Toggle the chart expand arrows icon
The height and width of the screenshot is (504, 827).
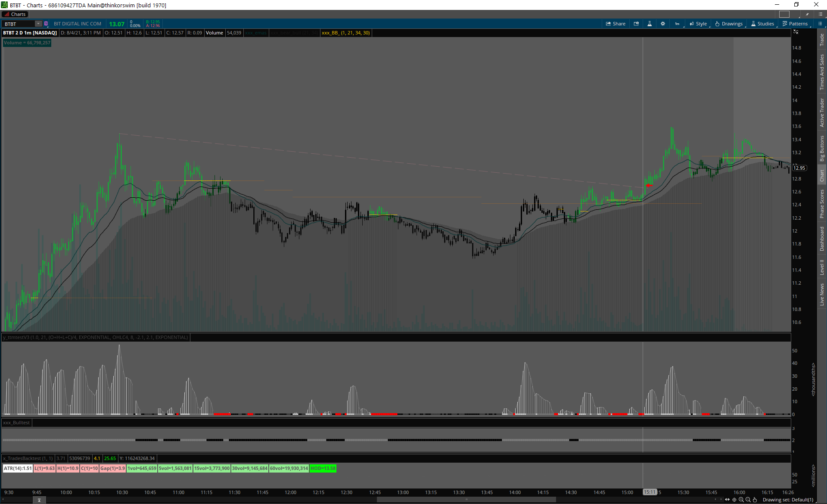(796, 32)
